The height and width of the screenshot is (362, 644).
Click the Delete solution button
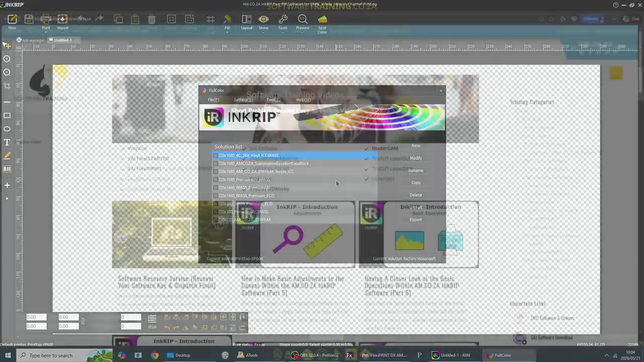pyautogui.click(x=416, y=195)
